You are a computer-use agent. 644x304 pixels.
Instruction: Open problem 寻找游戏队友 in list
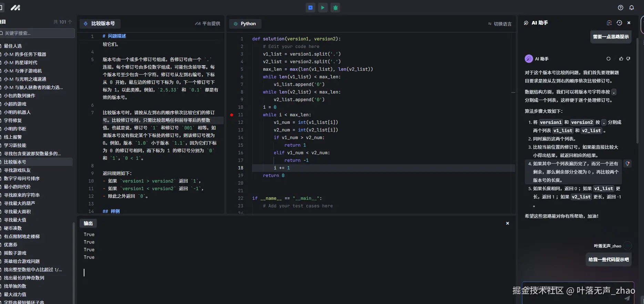pos(17,170)
